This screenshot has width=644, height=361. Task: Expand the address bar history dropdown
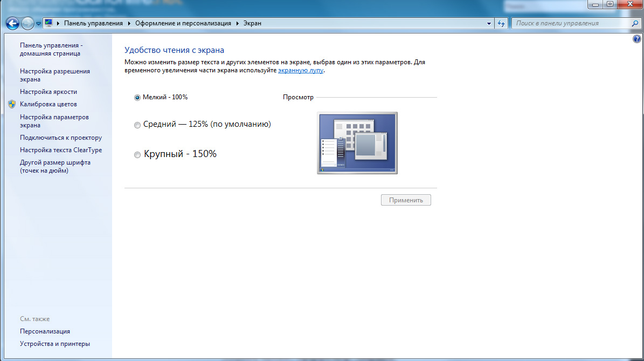click(489, 24)
